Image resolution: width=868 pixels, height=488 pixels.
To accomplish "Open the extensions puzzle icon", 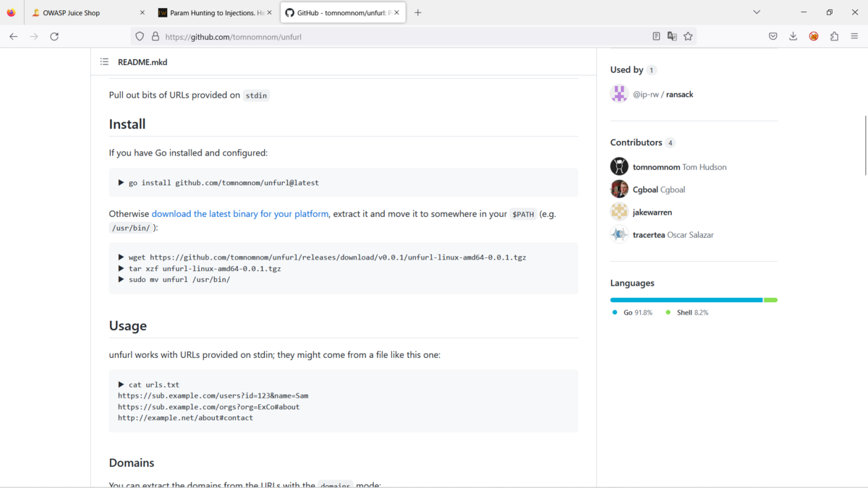I will click(x=834, y=36).
